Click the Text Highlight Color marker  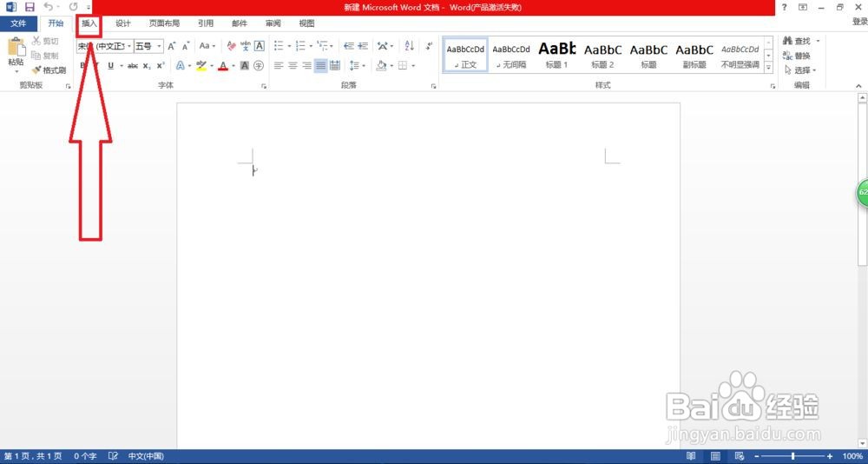tap(201, 65)
